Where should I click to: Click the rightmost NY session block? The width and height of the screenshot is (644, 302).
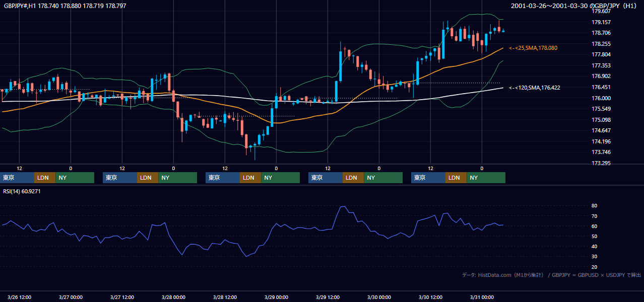(x=486, y=178)
